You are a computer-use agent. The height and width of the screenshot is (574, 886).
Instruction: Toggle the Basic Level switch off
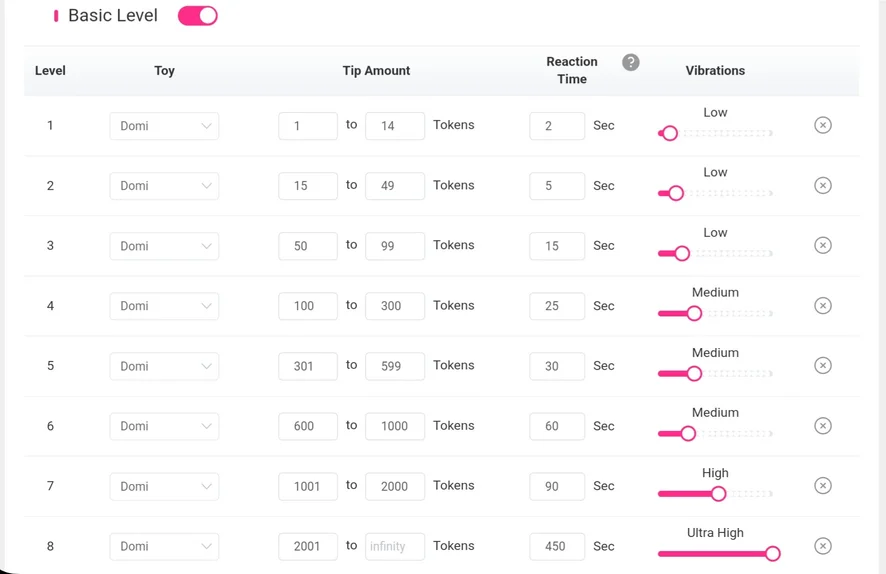pos(197,16)
